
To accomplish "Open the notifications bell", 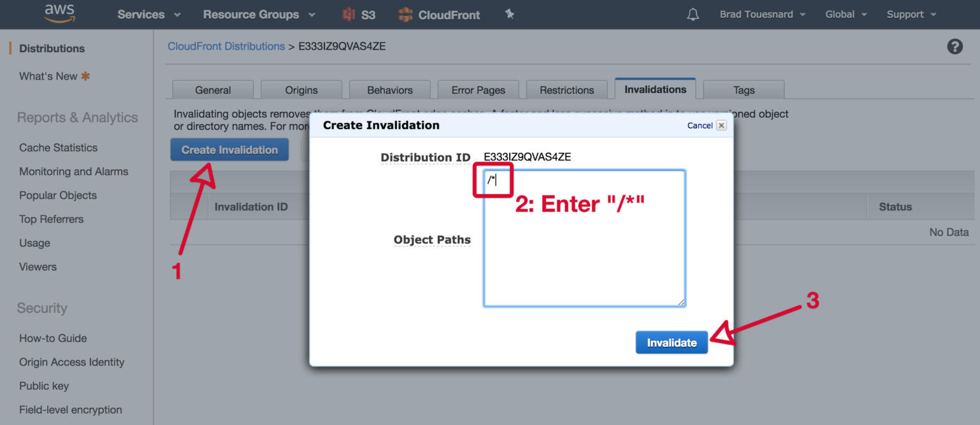I will 693,15.
